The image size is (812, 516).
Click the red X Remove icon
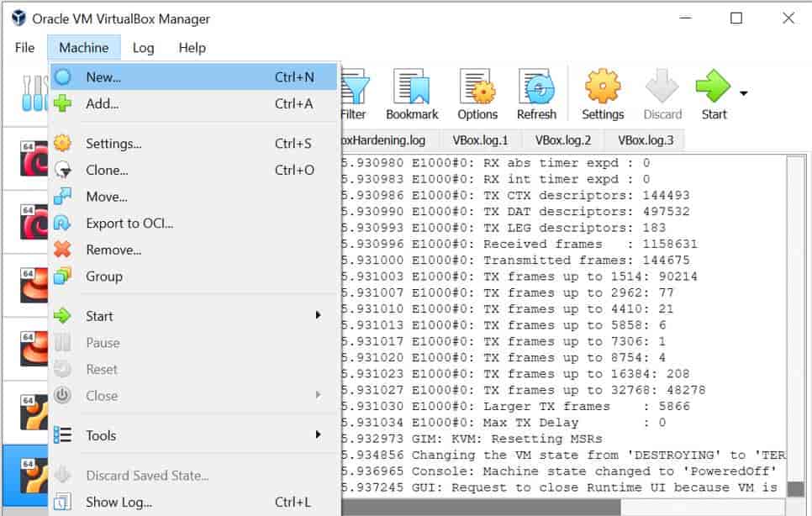point(63,250)
